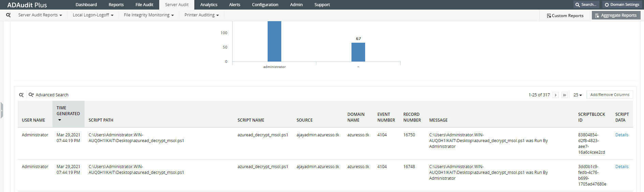Image resolution: width=644 pixels, height=192 pixels.
Task: Open the Dashboard tab
Action: [x=86, y=5]
